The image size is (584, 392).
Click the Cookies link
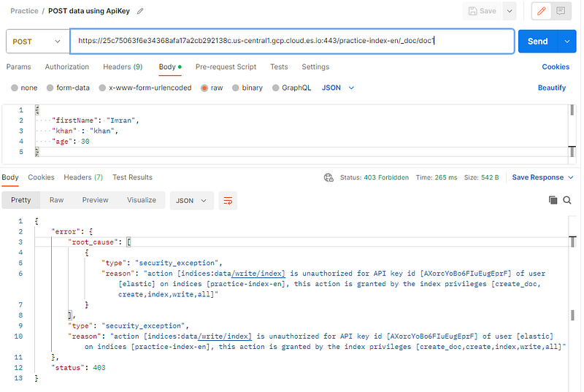556,67
